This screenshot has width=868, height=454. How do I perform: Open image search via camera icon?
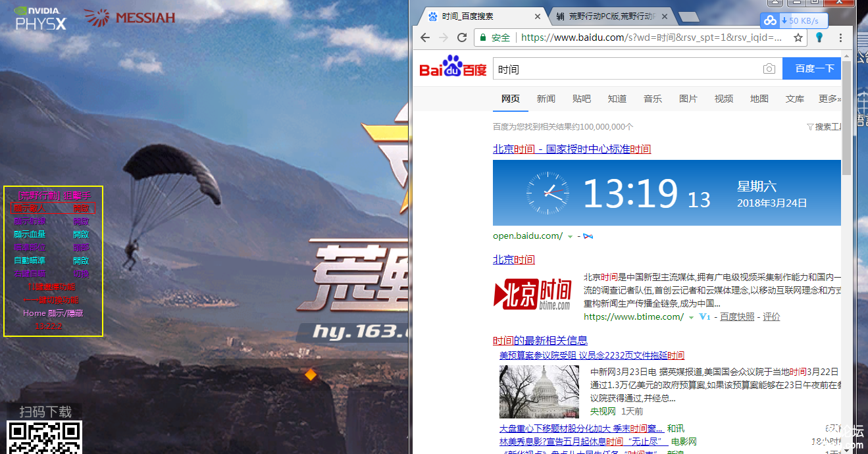769,68
